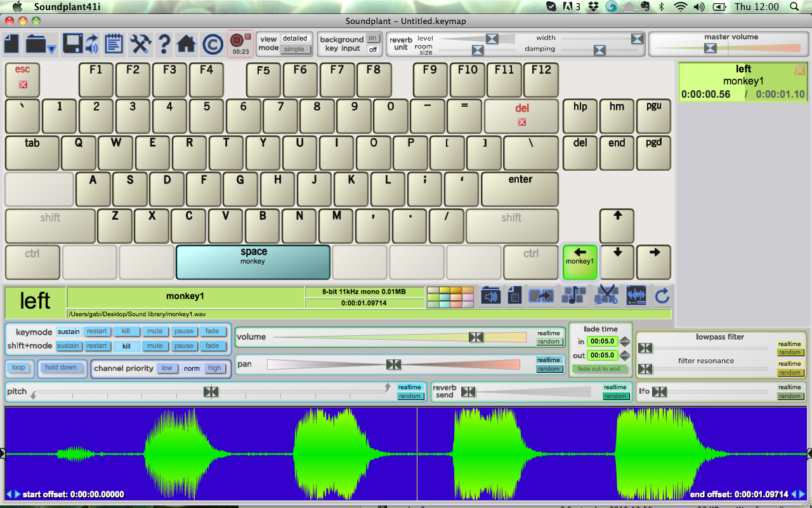
Task: Click the F5 key on the virtual keyboard
Action: (x=263, y=79)
